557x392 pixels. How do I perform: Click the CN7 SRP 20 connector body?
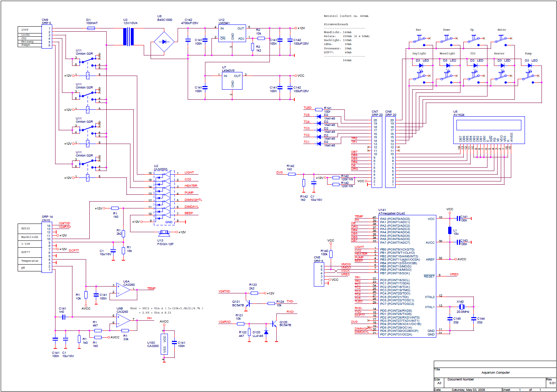[x=377, y=152]
